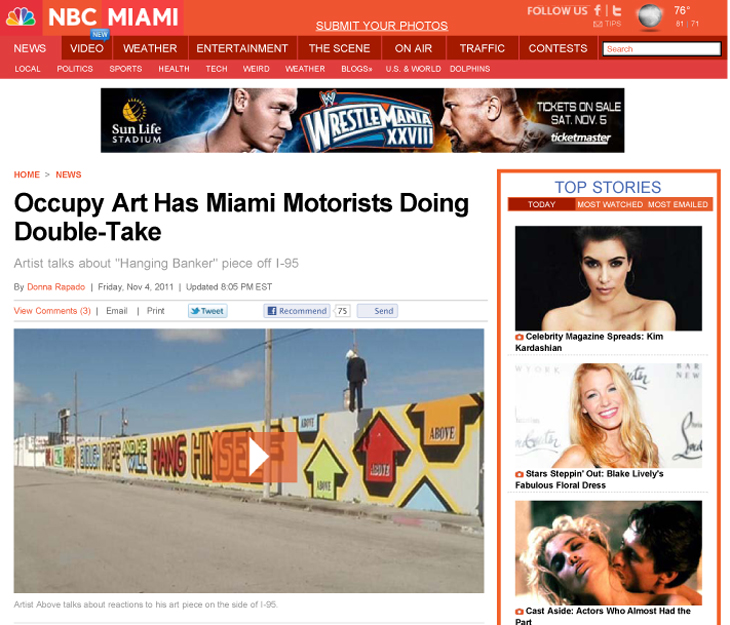The image size is (730, 625).
Task: Open author Donna Rapado link
Action: (56, 287)
